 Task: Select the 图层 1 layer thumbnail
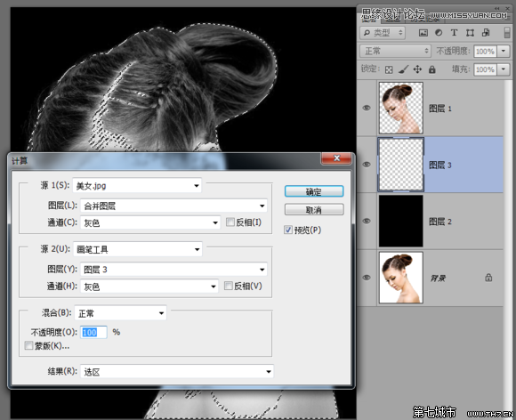[x=401, y=108]
